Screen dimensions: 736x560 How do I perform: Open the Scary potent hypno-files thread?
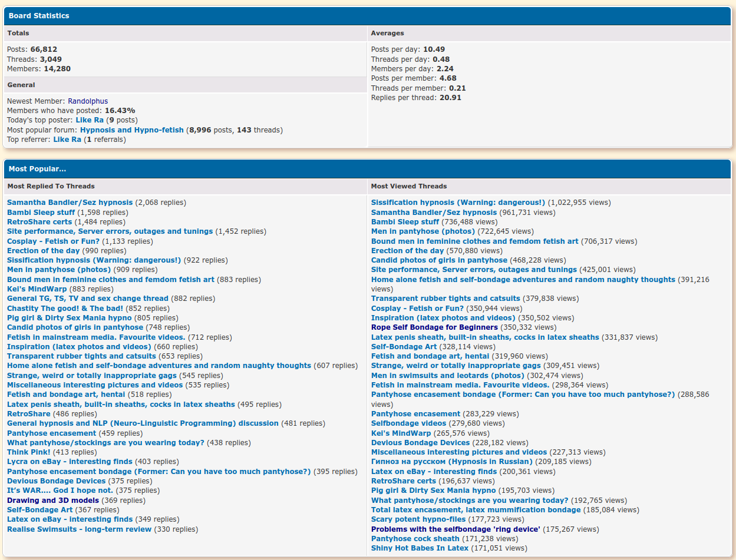pos(418,519)
